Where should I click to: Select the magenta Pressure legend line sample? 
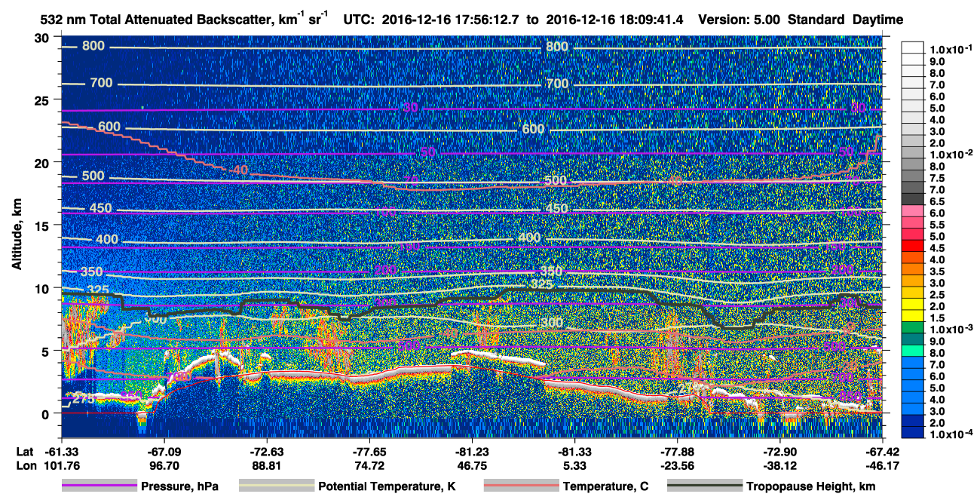pos(100,486)
